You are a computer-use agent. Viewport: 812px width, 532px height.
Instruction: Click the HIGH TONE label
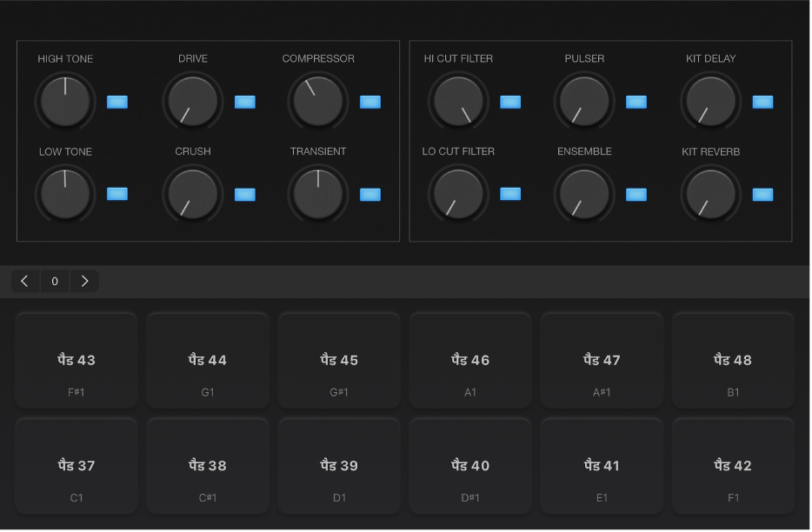click(x=65, y=59)
